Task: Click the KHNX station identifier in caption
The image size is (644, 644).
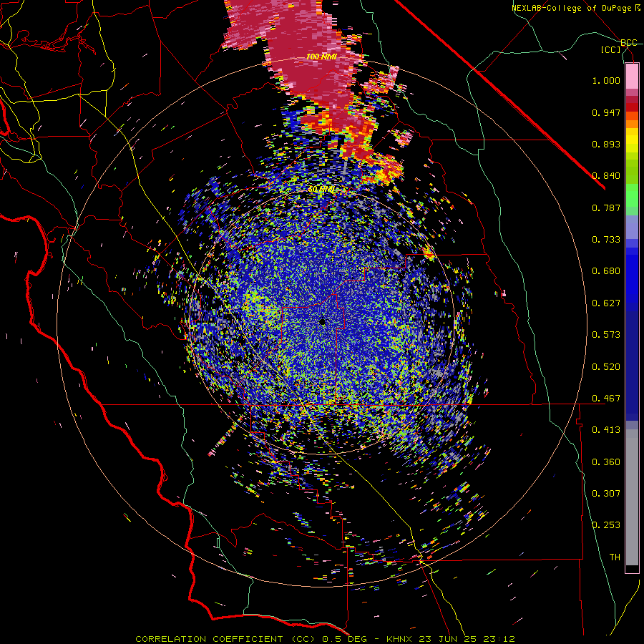Action: (399, 639)
